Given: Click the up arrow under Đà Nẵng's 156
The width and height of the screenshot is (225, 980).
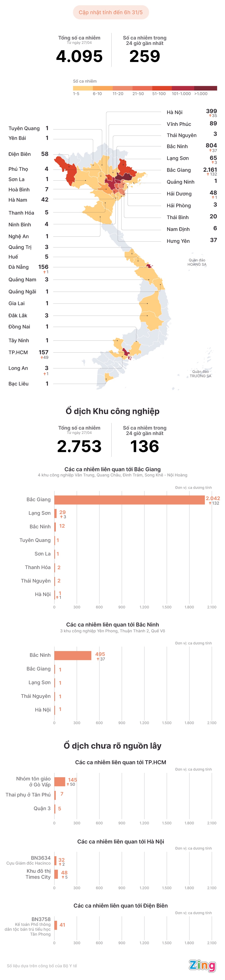Looking at the screenshot, I should pyautogui.click(x=45, y=272).
